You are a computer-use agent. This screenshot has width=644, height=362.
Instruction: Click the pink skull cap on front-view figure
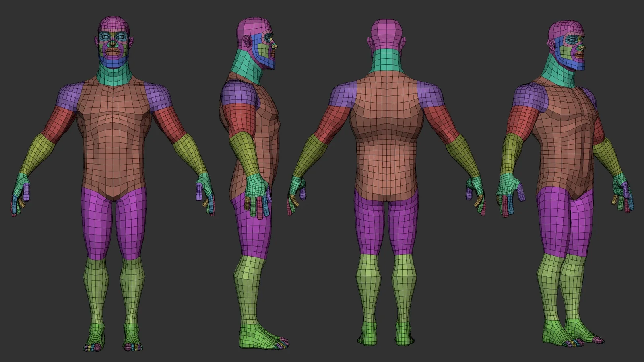pyautogui.click(x=114, y=24)
